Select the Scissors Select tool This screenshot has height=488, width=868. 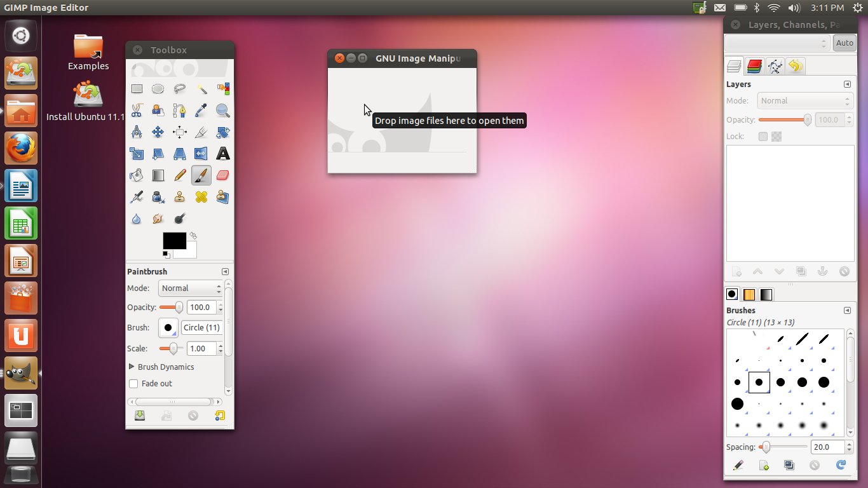click(x=137, y=111)
